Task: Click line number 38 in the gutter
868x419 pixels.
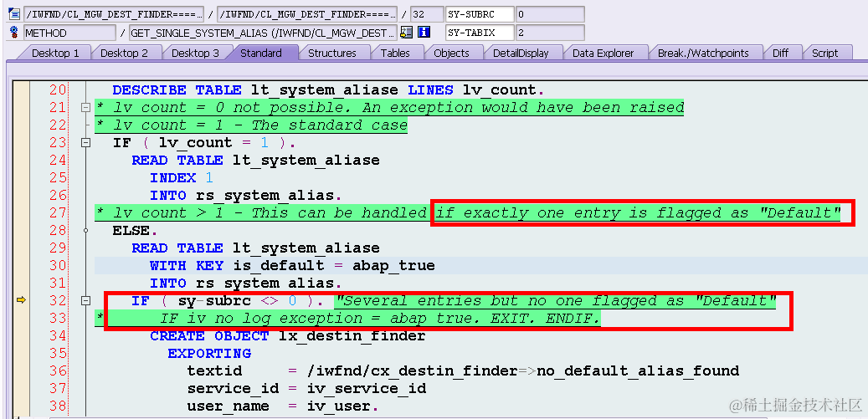Action: [58, 406]
